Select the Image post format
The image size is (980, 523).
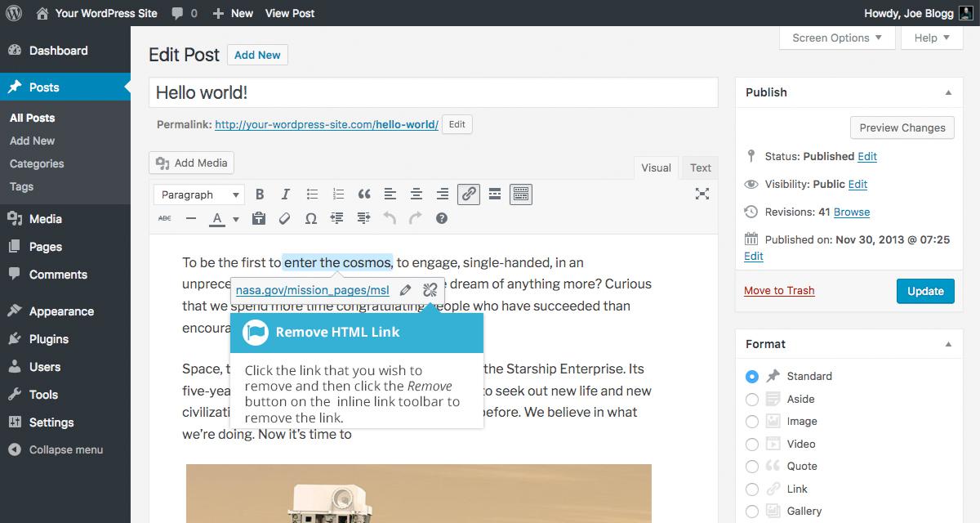(751, 422)
